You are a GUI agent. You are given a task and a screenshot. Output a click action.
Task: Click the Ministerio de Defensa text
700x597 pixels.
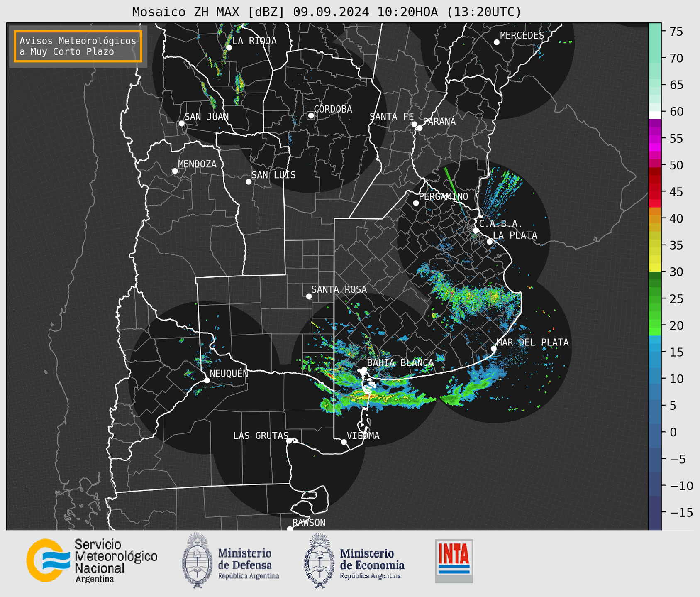pos(248,564)
